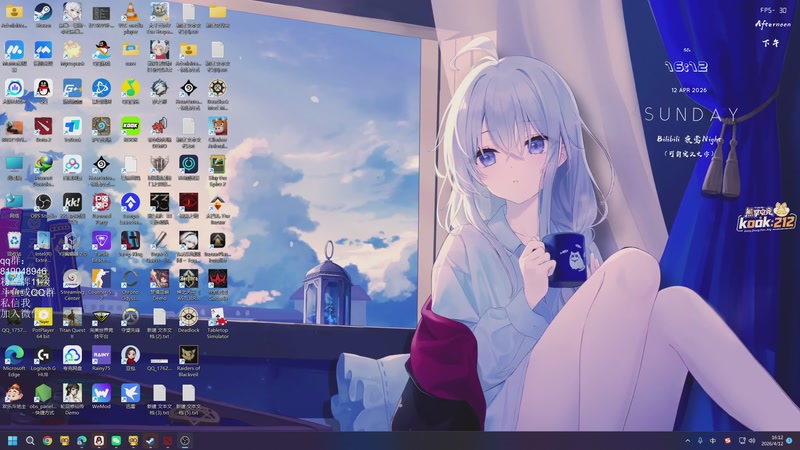Switch to Steam on the taskbar
The width and height of the screenshot is (800, 450).
tap(151, 440)
